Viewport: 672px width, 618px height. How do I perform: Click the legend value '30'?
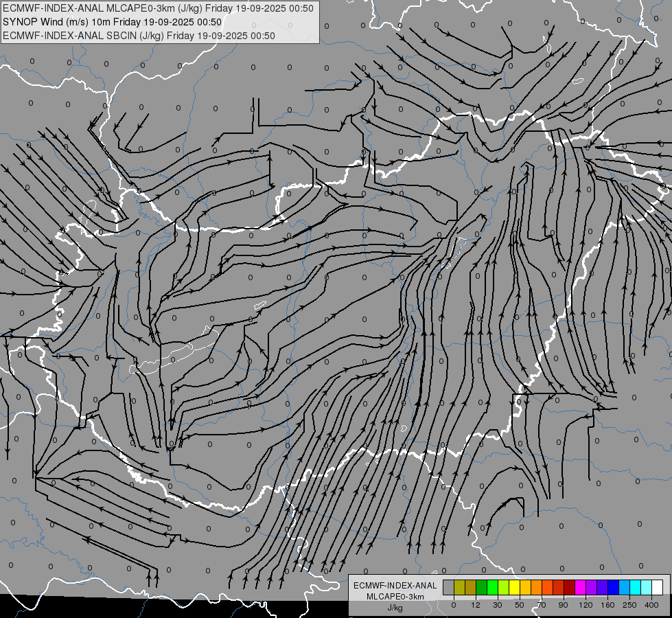[498, 605]
